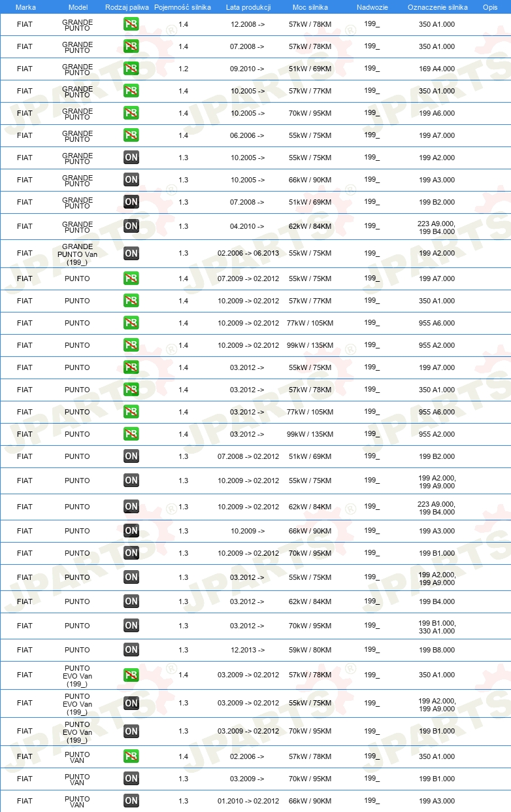
Task: Click diesel ON icon in the Punto Van 03.2009 row
Action: [131, 779]
